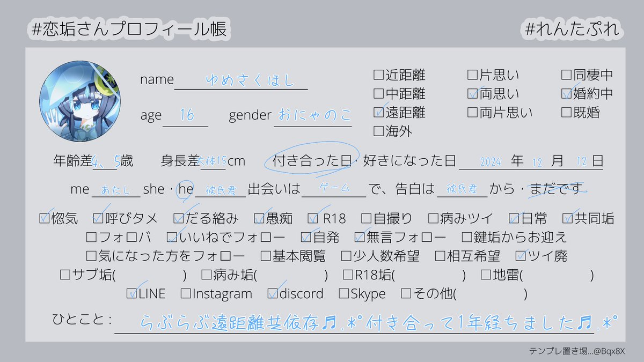Click the age field showing 16
Viewport: 644px width, 362px height.
pos(185,116)
